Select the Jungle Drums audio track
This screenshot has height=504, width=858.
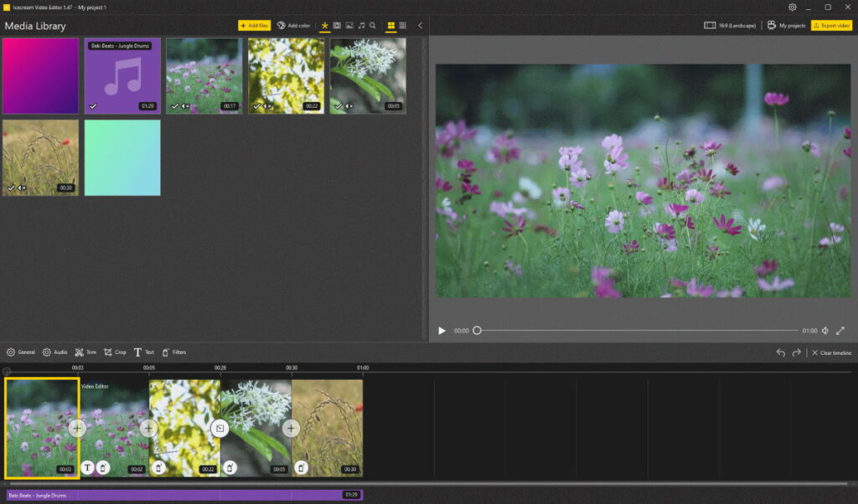[x=168, y=495]
